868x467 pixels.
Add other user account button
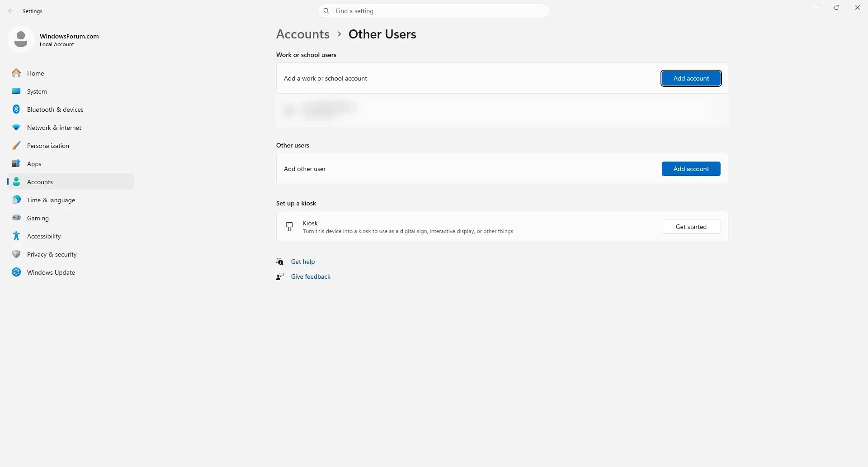(691, 169)
